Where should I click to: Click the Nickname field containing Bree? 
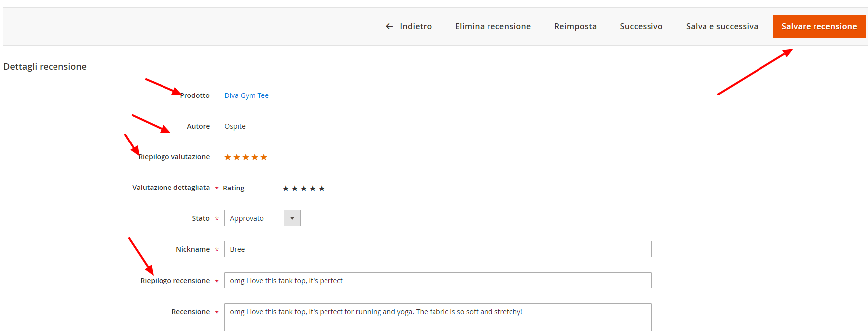pyautogui.click(x=438, y=249)
